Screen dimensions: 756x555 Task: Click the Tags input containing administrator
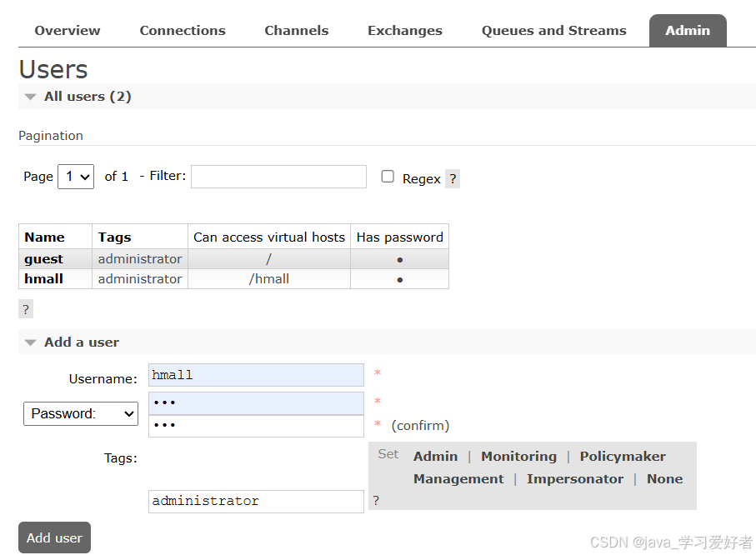256,502
